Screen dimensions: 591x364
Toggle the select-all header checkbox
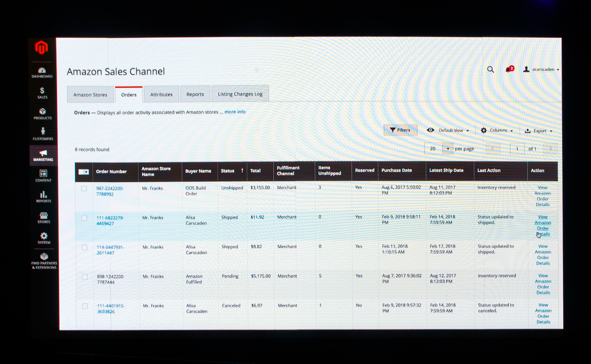(81, 172)
